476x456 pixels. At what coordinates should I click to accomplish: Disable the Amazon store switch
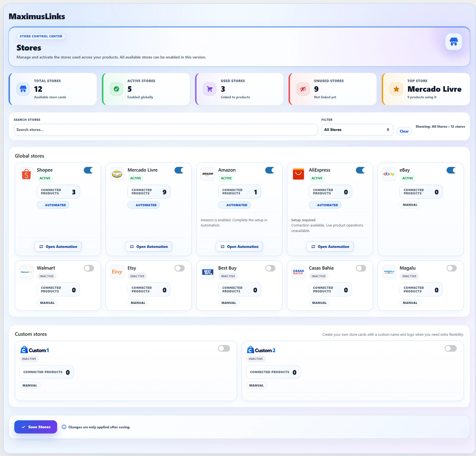click(270, 170)
